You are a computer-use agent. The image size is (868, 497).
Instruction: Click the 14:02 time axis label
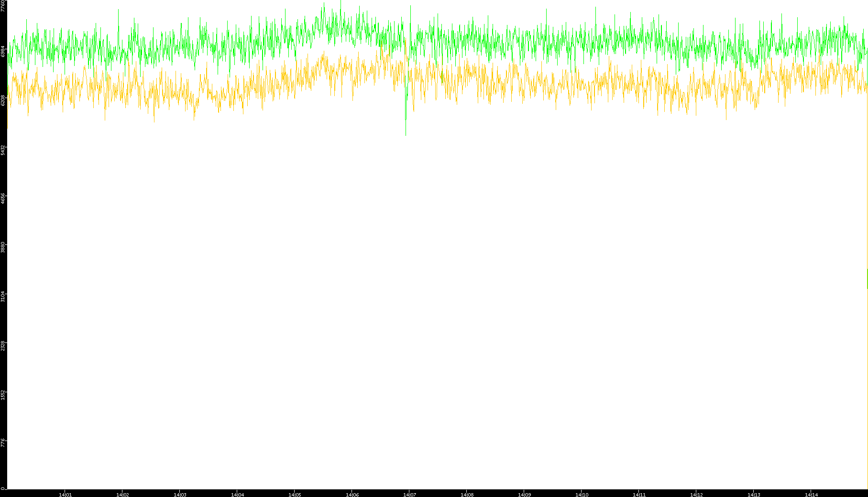122,494
